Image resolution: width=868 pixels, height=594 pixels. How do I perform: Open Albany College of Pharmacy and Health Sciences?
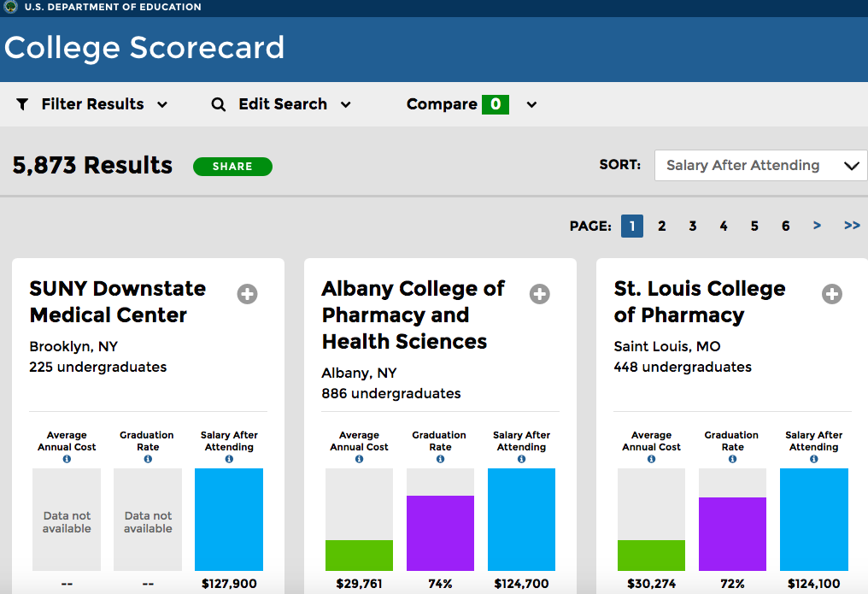[413, 315]
